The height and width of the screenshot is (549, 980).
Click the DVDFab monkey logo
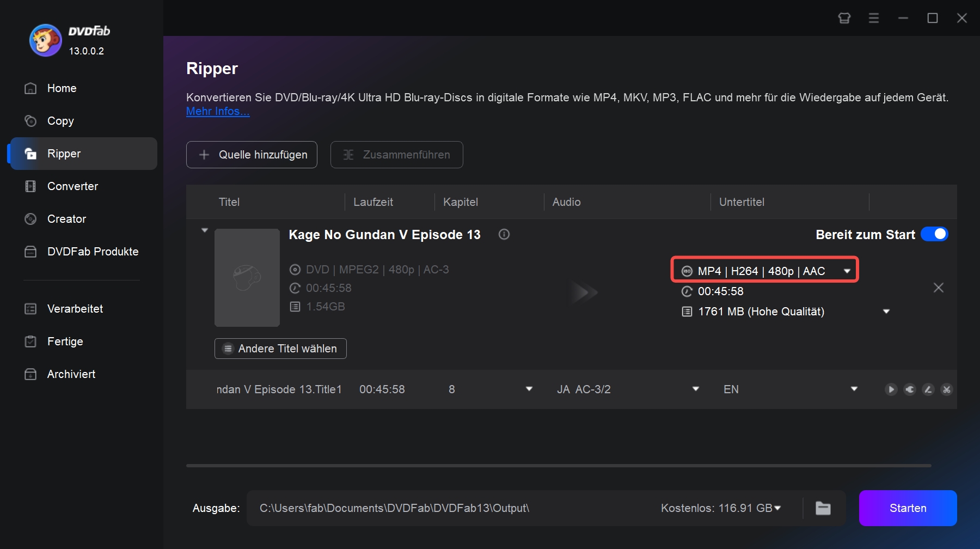point(45,40)
